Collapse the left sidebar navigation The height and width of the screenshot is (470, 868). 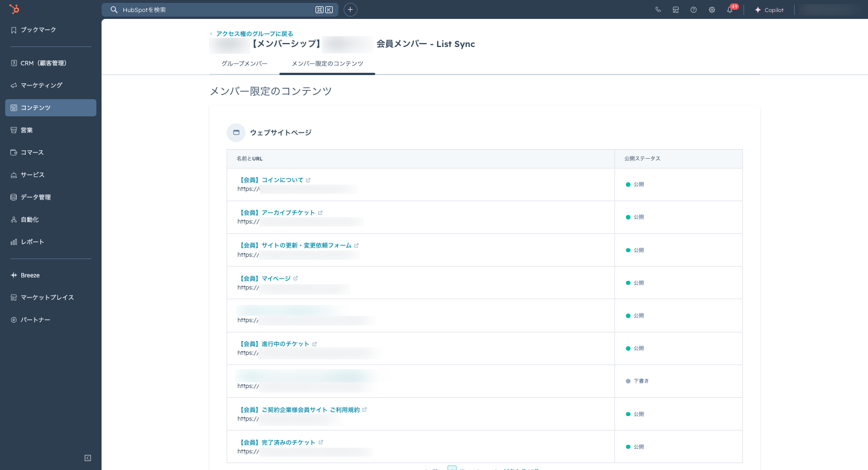(88, 458)
